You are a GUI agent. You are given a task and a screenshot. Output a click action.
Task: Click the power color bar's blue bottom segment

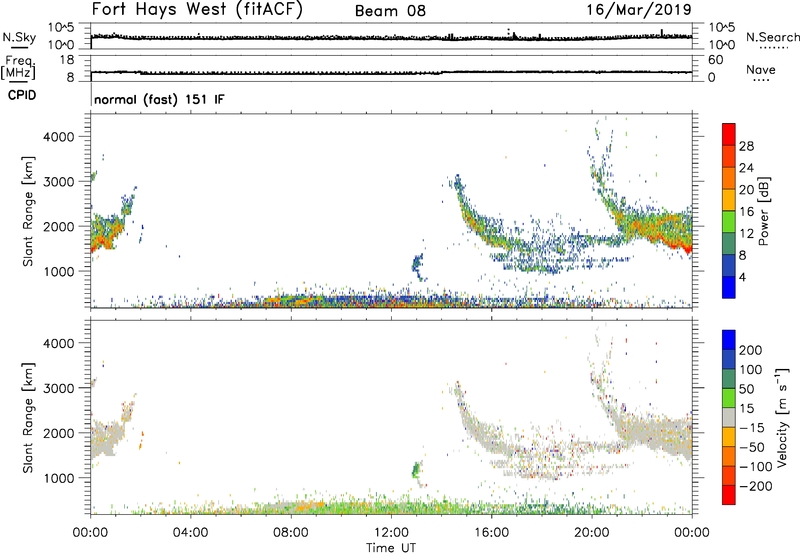(729, 287)
